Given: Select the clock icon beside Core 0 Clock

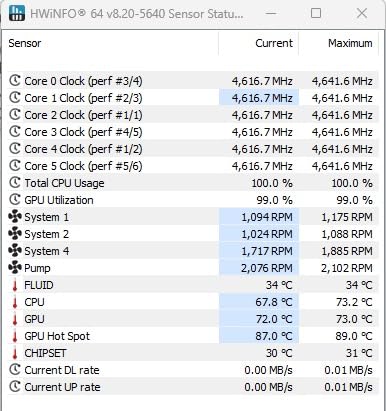Looking at the screenshot, I should click(15, 81).
